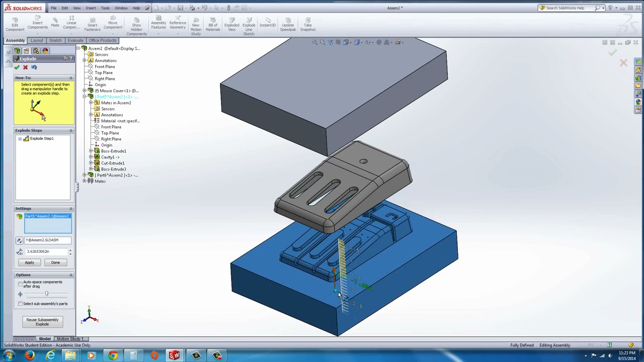This screenshot has height=362, width=644.
Task: Click Explode Line Sketch tool
Action: click(x=249, y=27)
